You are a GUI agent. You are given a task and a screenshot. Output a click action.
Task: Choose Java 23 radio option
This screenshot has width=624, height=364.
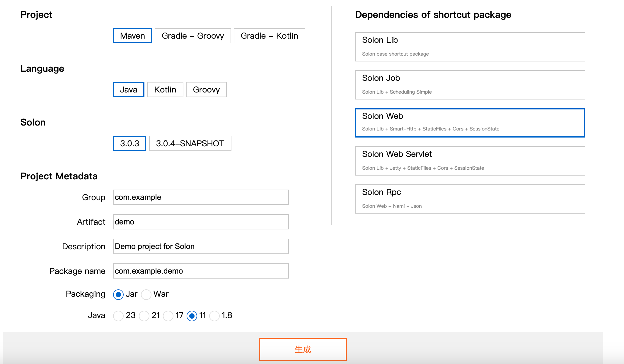tap(118, 316)
